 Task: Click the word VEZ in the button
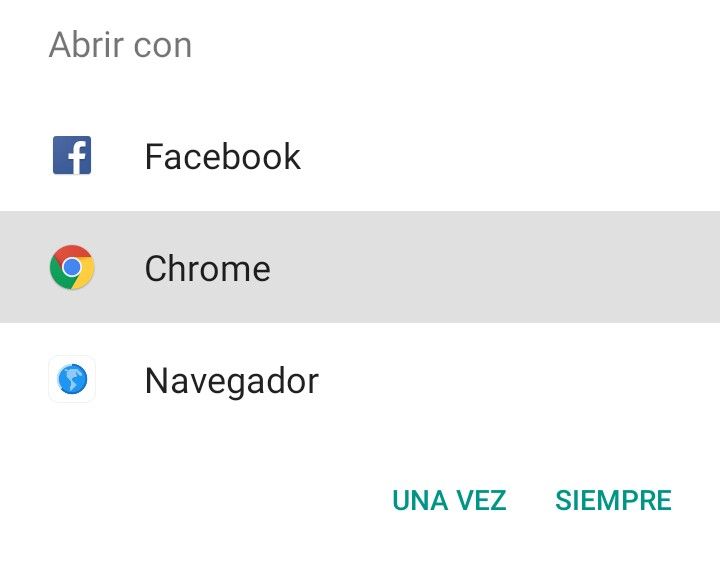click(x=481, y=500)
